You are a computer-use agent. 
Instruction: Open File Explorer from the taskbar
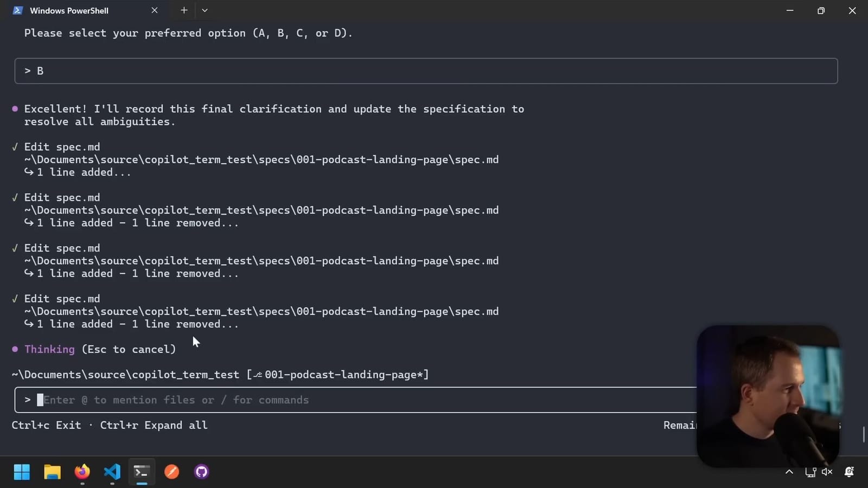[52, 472]
